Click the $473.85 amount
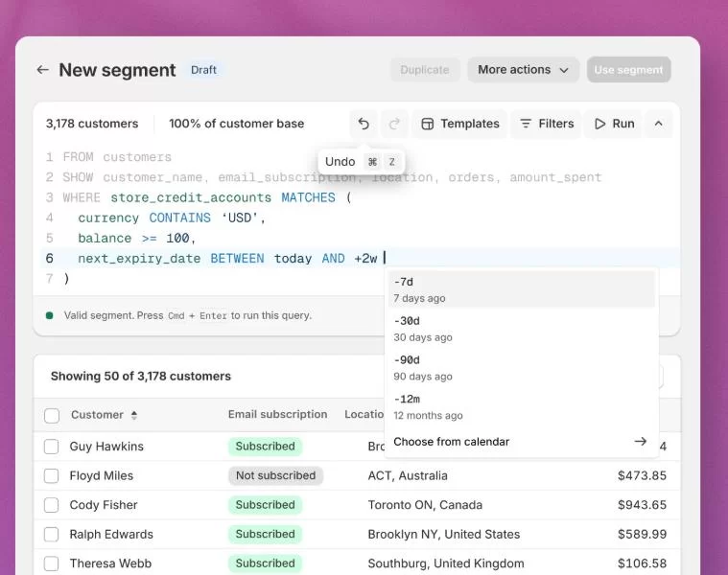The image size is (728, 575). [x=642, y=475]
